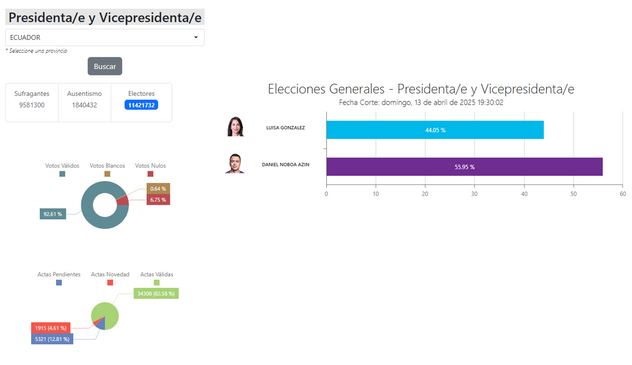
Task: Click the 5321 (12.81 %) pending actas label
Action: (x=52, y=339)
